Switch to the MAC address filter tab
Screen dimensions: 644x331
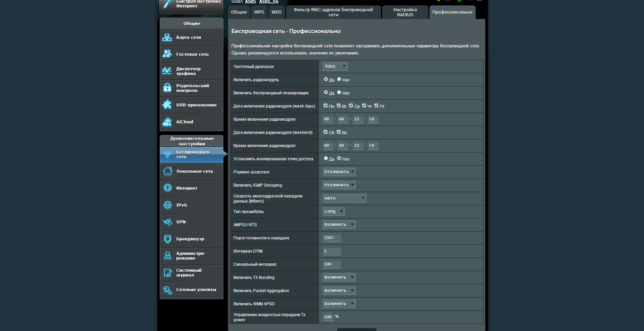point(333,12)
